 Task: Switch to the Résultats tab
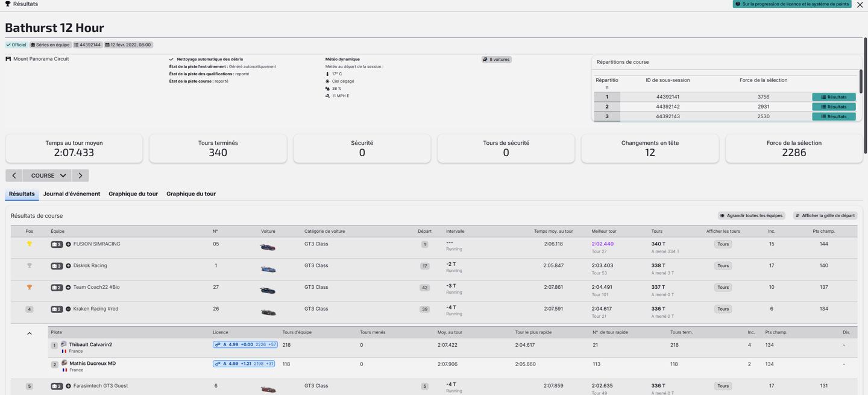click(x=22, y=194)
